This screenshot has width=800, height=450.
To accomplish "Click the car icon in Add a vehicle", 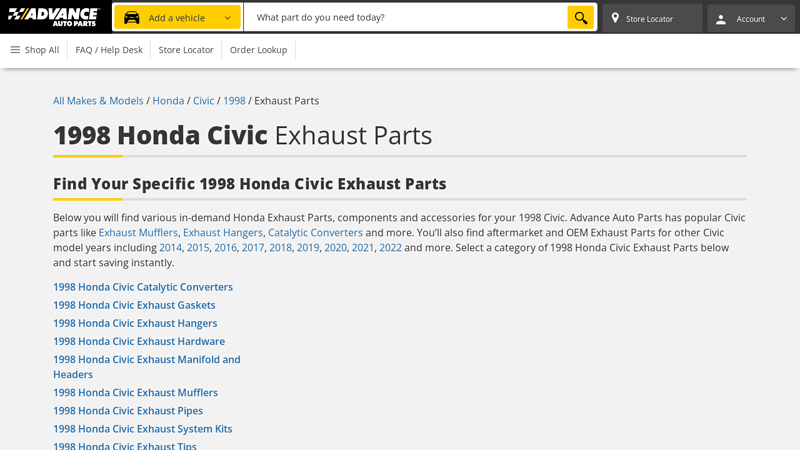I will click(132, 17).
